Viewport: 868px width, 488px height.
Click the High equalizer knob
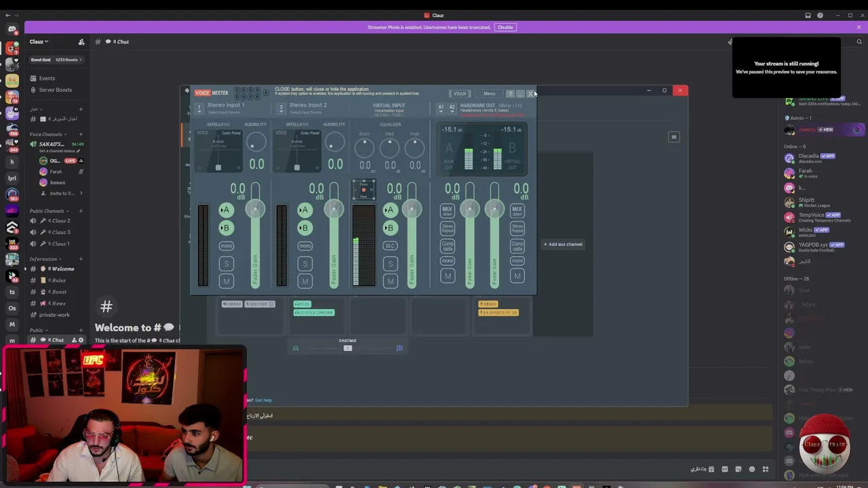[415, 147]
